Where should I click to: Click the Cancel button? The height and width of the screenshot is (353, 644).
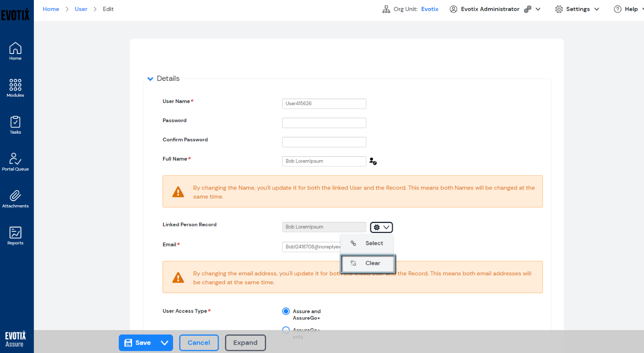click(x=199, y=343)
